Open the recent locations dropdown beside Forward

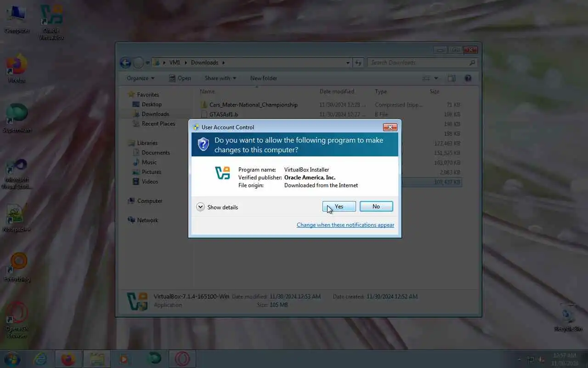tap(147, 63)
